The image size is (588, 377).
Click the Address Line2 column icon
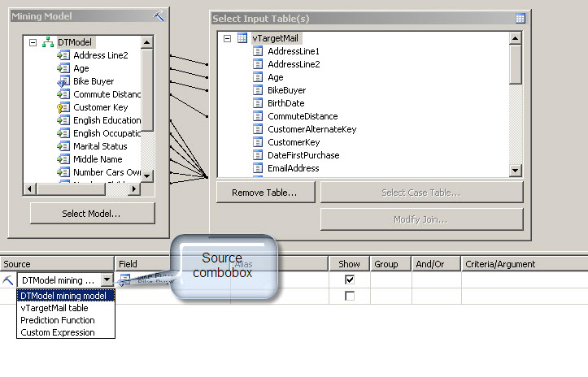[63, 55]
